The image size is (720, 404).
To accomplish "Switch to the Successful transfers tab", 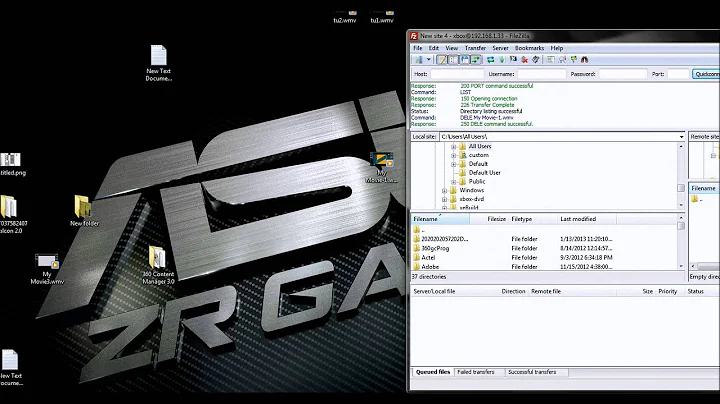I will [x=532, y=372].
